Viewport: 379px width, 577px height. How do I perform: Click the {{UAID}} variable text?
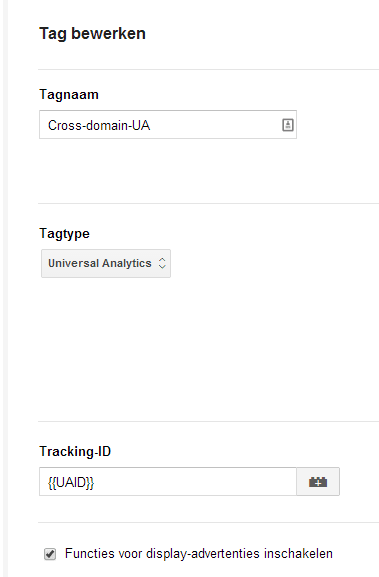point(71,482)
